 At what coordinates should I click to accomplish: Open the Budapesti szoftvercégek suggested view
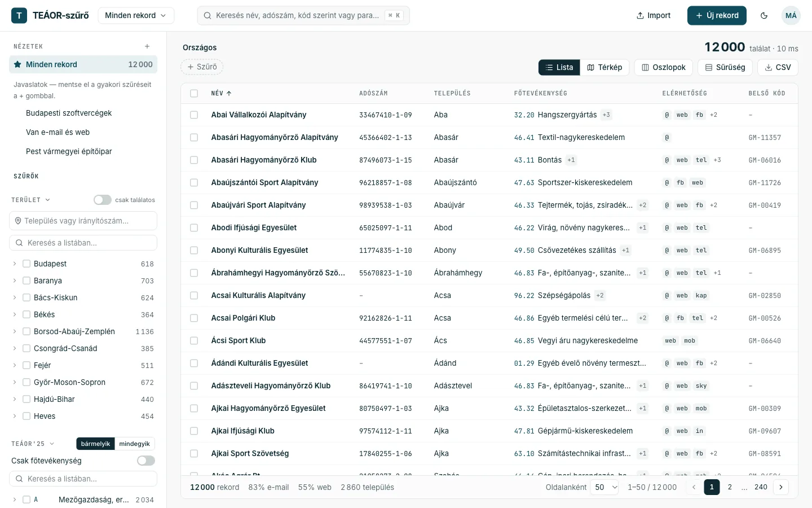(69, 113)
